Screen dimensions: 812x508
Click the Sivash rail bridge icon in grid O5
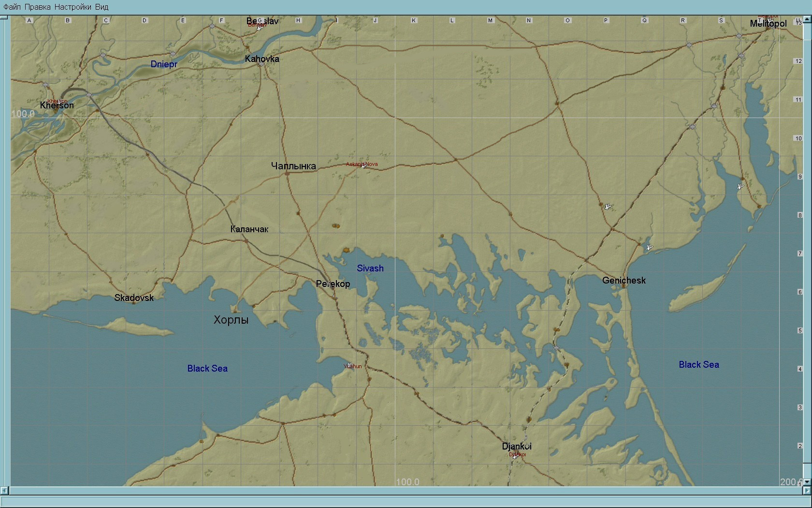pos(556,348)
